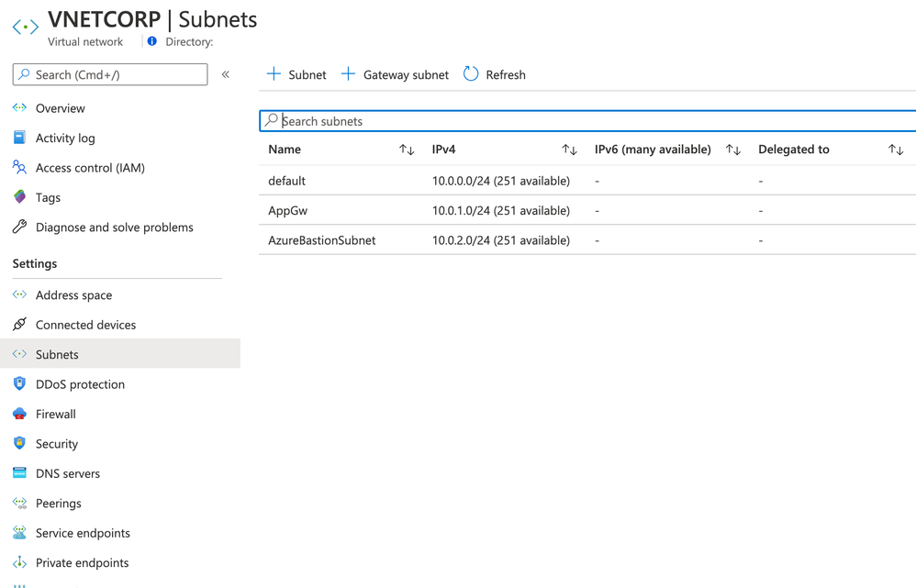Open DNS servers

pyautogui.click(x=68, y=473)
